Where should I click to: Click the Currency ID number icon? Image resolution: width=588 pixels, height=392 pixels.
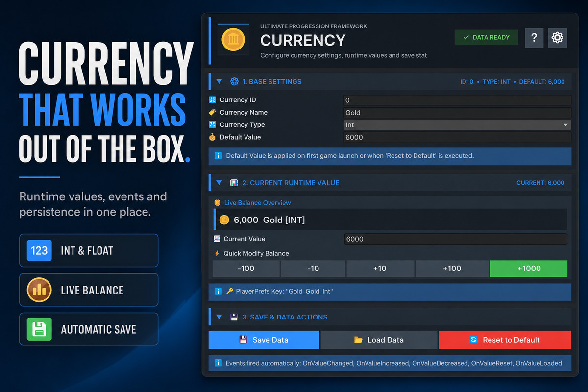coord(213,100)
